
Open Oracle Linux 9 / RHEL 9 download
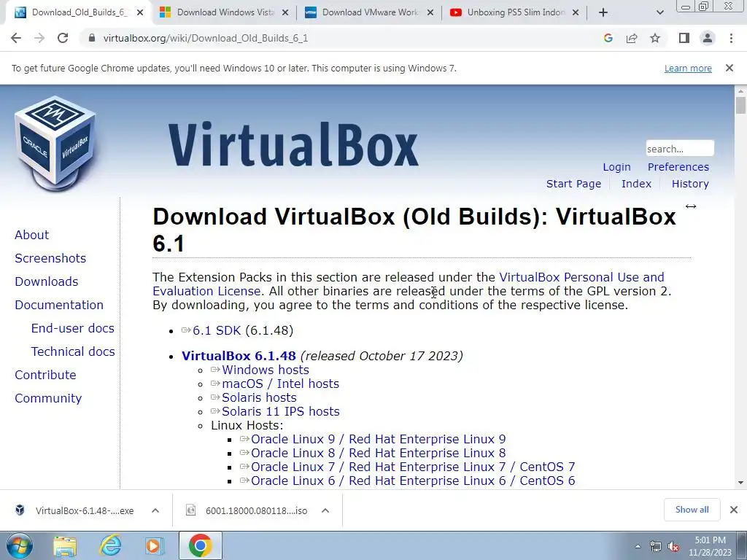click(x=379, y=439)
